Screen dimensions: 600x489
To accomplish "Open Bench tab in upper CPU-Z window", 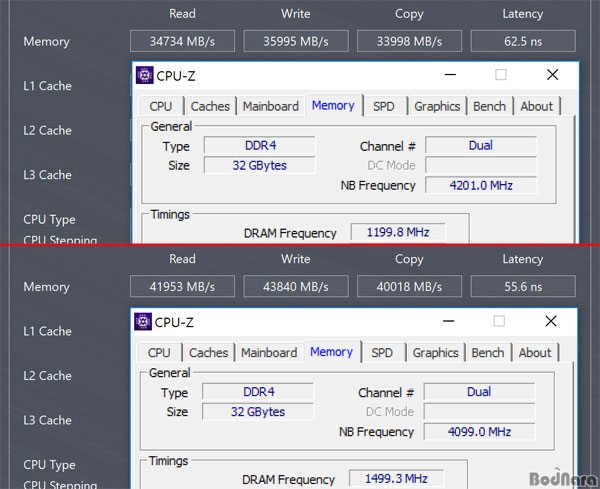I will [489, 106].
